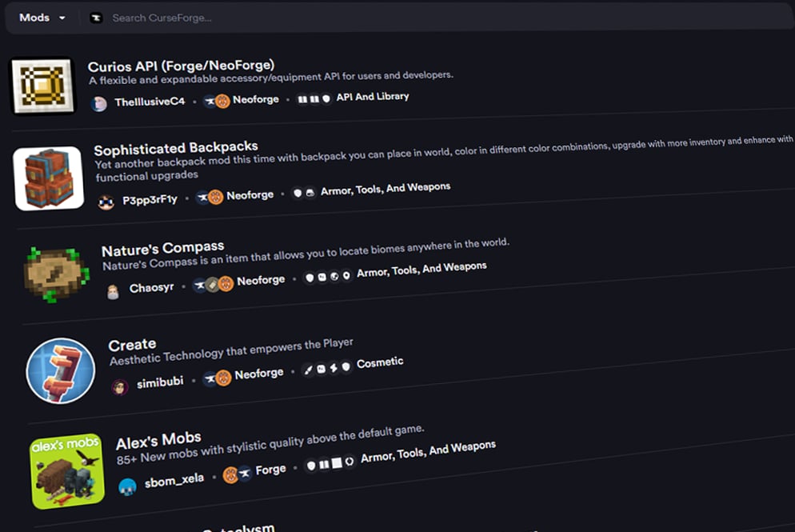This screenshot has width=795, height=532.
Task: Click the shield category icon near Nature's Compass
Action: pyautogui.click(x=310, y=276)
